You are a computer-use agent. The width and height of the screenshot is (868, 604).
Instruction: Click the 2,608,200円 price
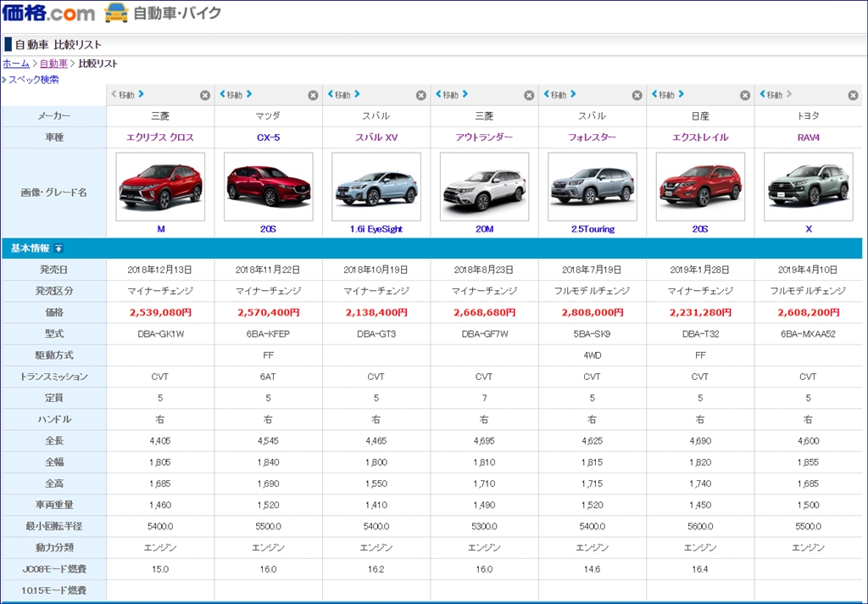pyautogui.click(x=808, y=312)
